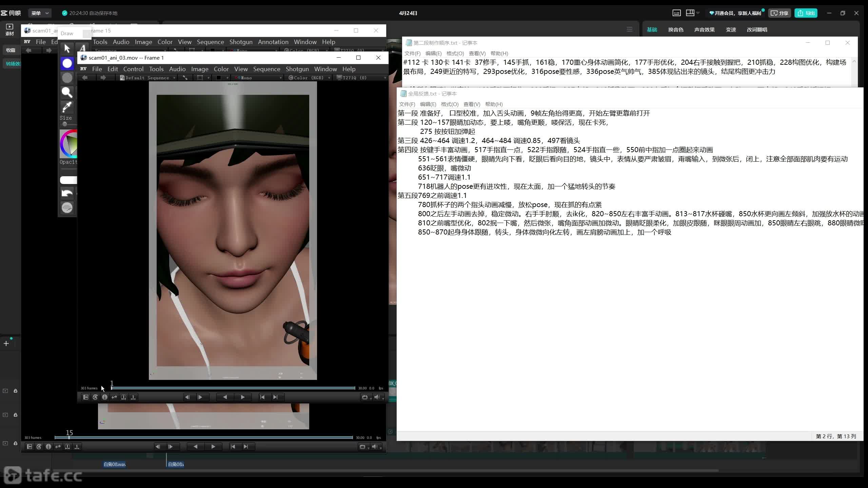Select the 白枭08.wav audio clip on timeline
The image size is (868, 488).
114,464
